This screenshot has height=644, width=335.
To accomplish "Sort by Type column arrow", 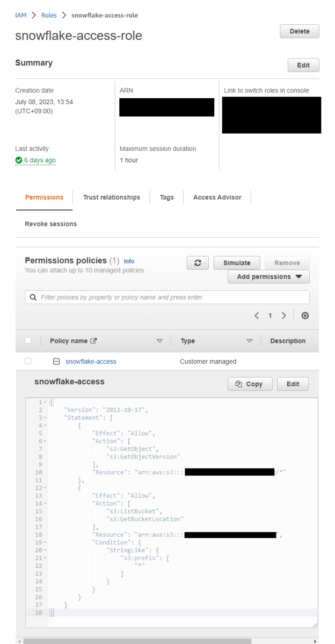I will tap(249, 341).
